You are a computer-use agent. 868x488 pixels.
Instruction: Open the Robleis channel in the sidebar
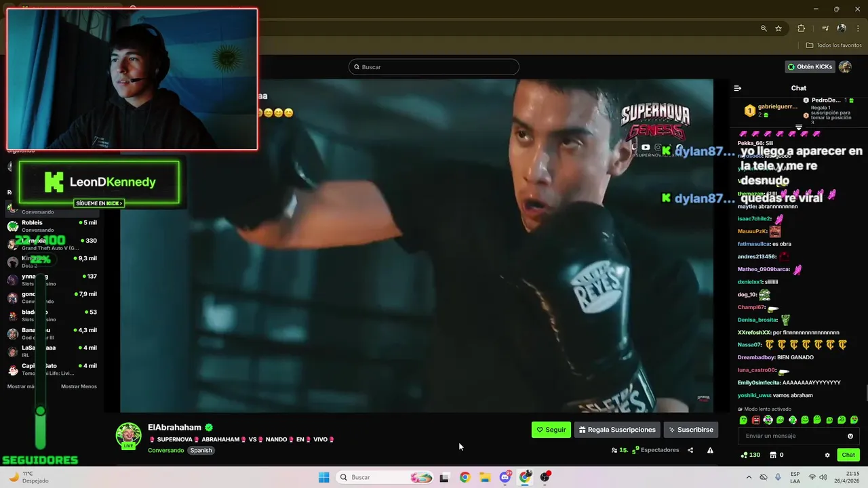(x=52, y=226)
